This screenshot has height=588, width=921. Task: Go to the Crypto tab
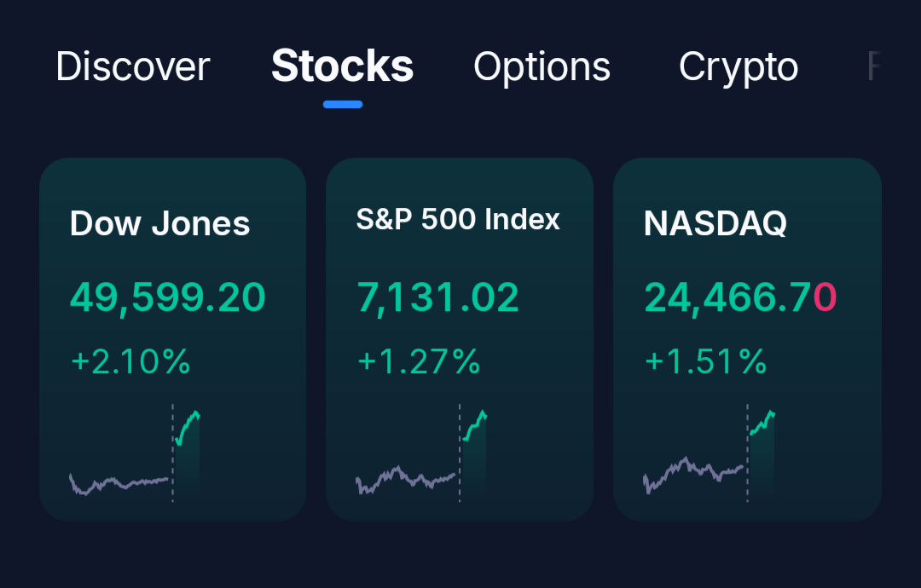[739, 66]
